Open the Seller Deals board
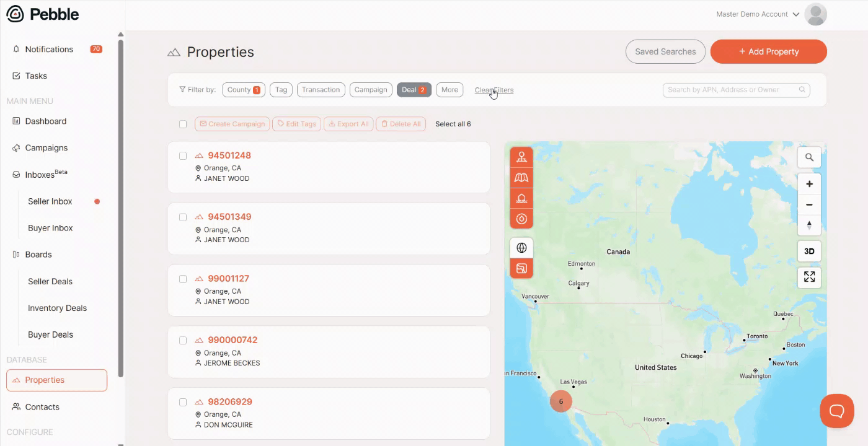This screenshot has width=868, height=446. tap(50, 281)
